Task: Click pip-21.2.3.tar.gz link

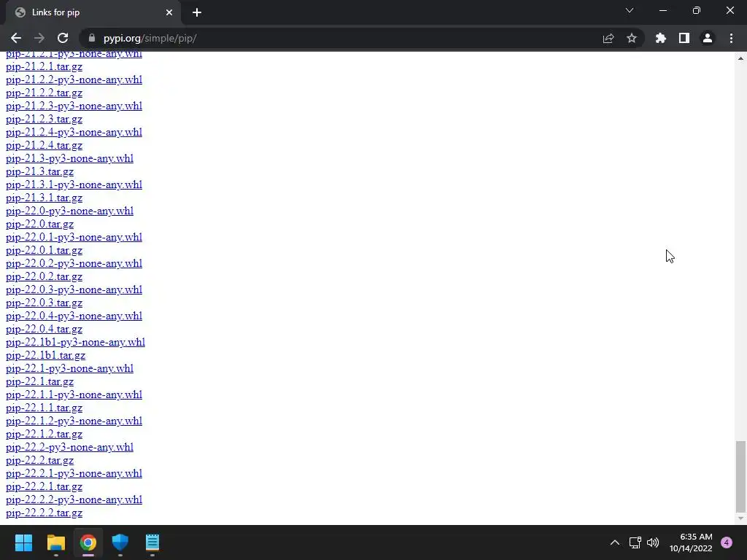Action: pyautogui.click(x=44, y=119)
